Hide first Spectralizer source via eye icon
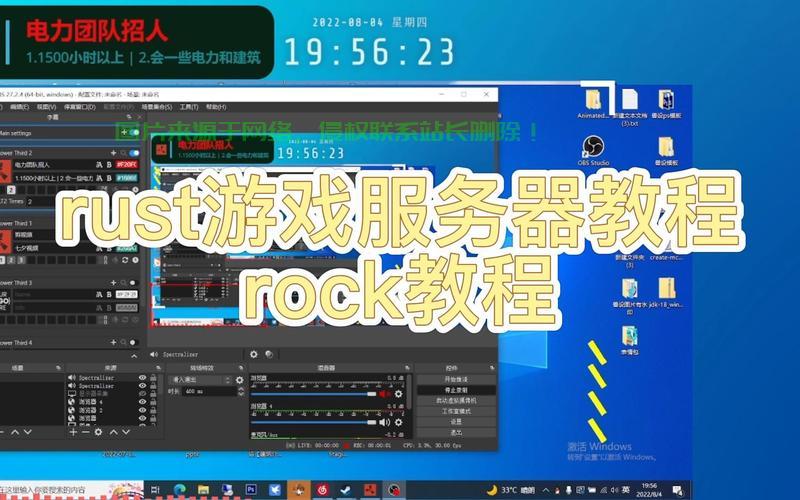800x500 pixels. (142, 378)
